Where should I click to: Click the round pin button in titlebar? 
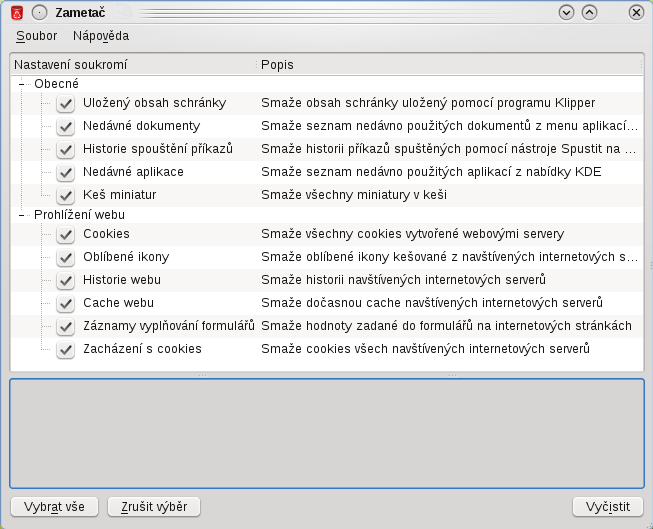pyautogui.click(x=40, y=13)
